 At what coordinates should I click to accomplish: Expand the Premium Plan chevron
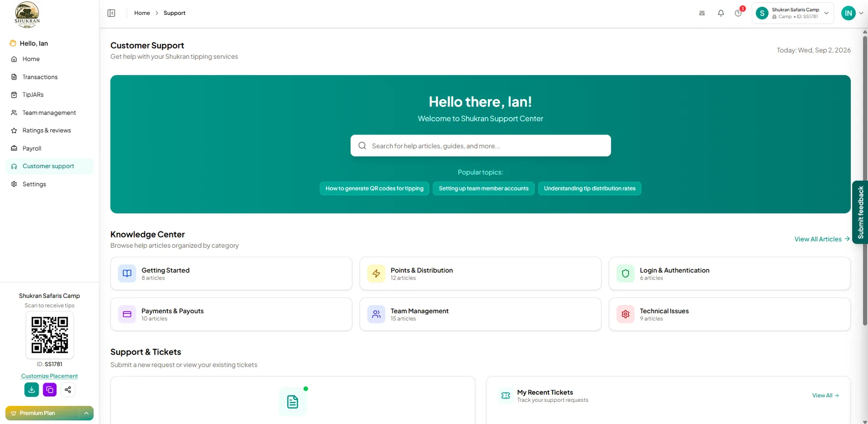(x=86, y=413)
